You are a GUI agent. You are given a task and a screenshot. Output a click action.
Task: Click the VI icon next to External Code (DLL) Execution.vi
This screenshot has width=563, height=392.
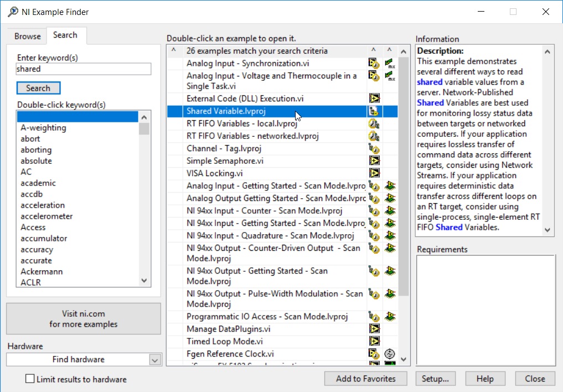374,99
